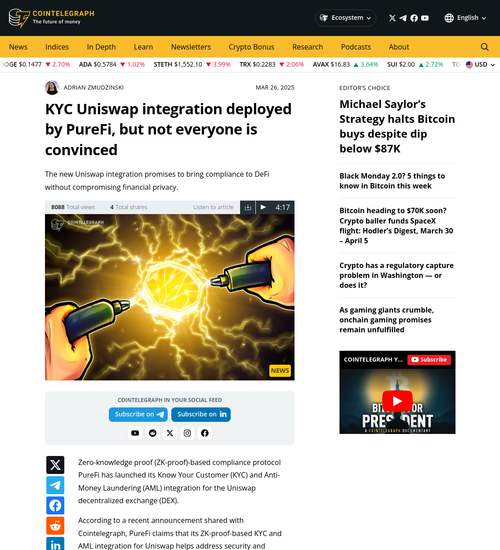Image resolution: width=500 pixels, height=550 pixels.
Task: Open Crypto regulatory capture problem article
Action: pos(396,275)
